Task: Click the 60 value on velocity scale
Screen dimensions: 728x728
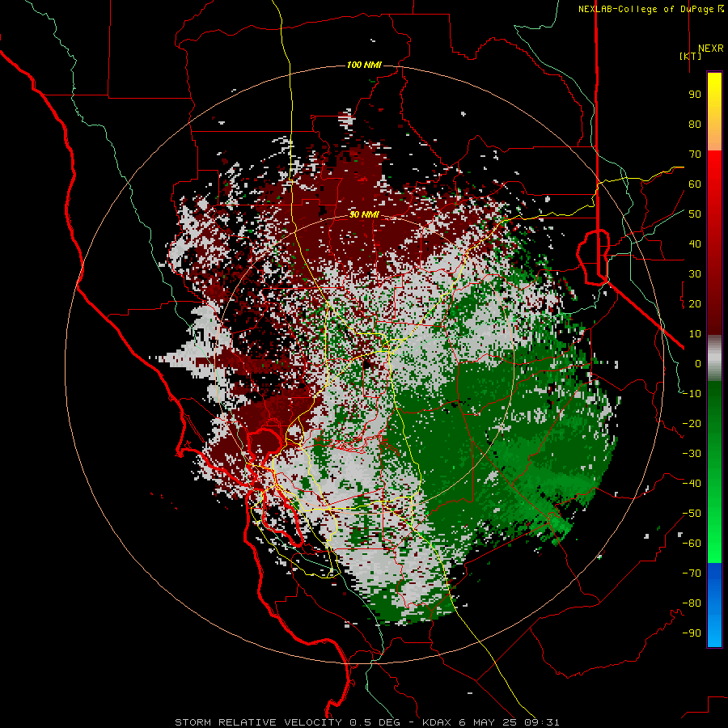Action: pos(695,184)
